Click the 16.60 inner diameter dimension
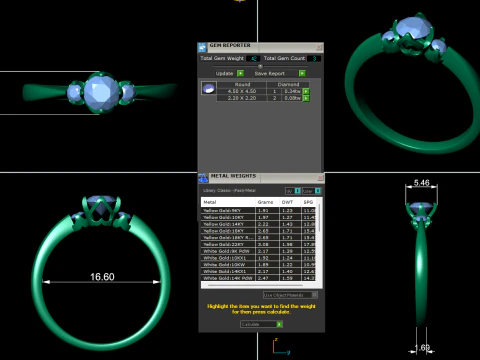 [x=102, y=277]
